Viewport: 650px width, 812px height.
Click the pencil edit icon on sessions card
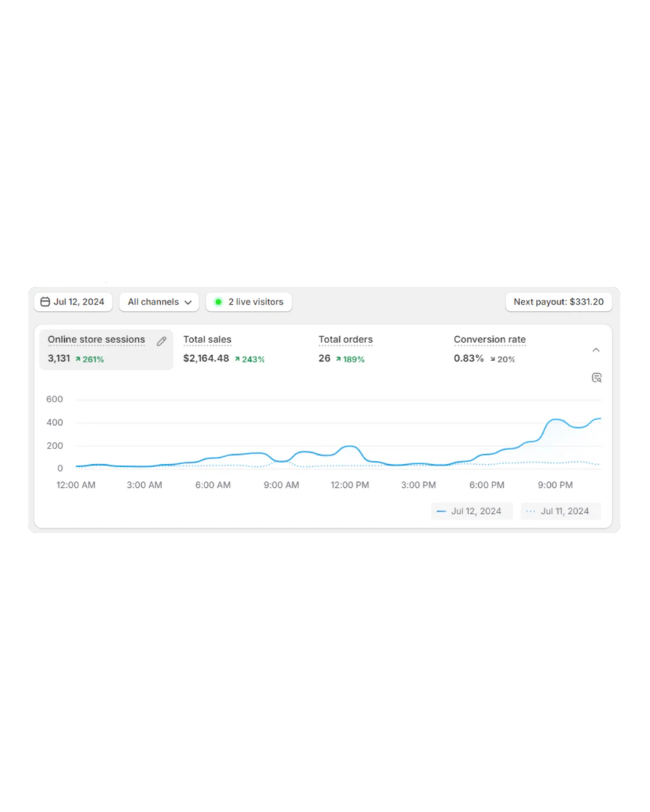click(161, 341)
